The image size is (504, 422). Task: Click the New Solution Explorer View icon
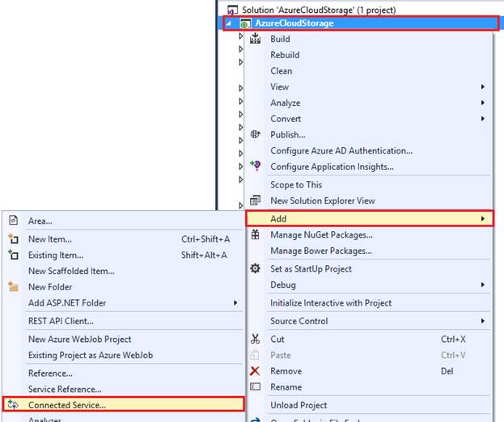[255, 200]
